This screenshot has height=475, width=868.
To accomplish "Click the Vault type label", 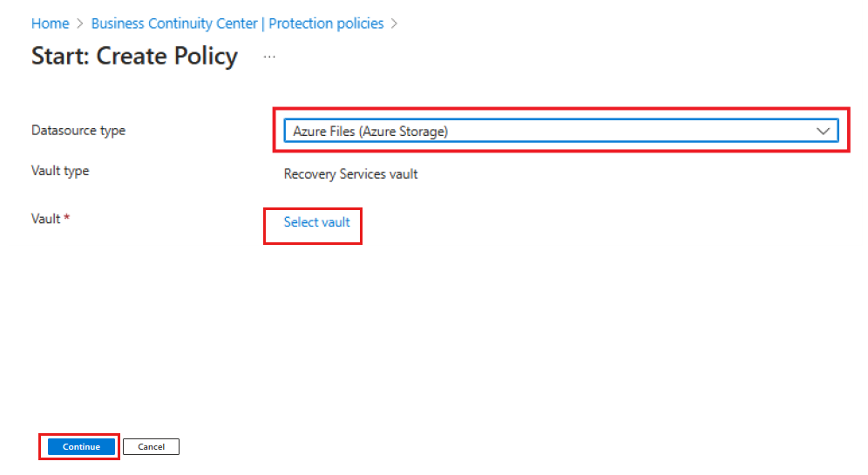I will (x=60, y=171).
